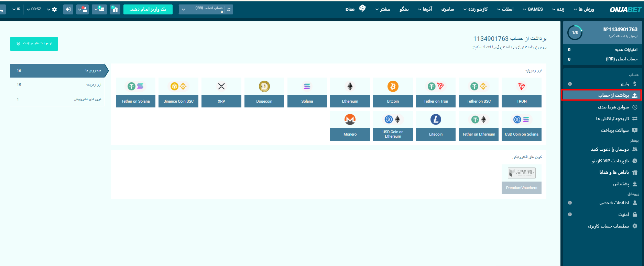The width and height of the screenshot is (644, 266).
Task: Refresh the main account balance
Action: point(229,9)
